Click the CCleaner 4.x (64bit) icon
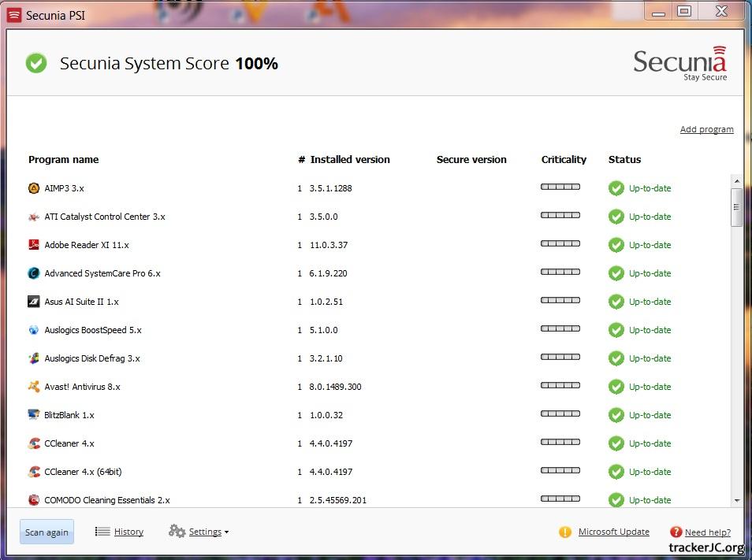Viewport: 752px width, 560px height. (34, 472)
